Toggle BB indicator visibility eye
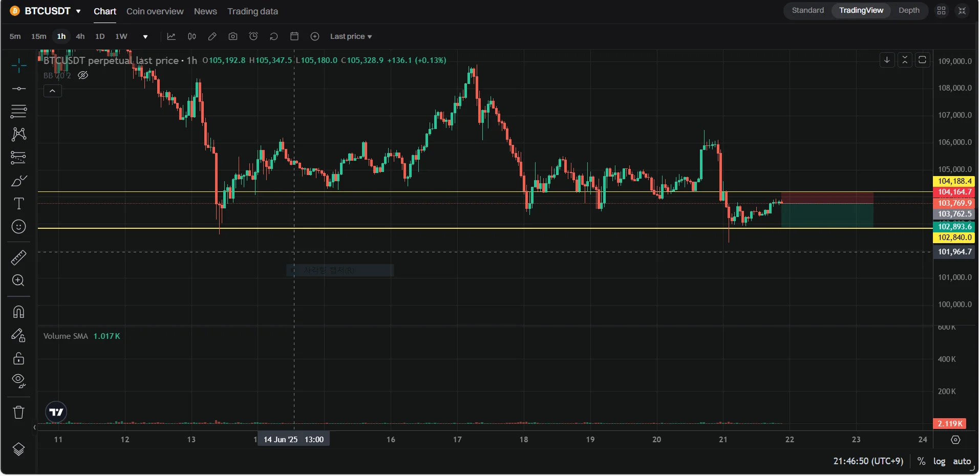This screenshot has width=980, height=476. pos(83,76)
